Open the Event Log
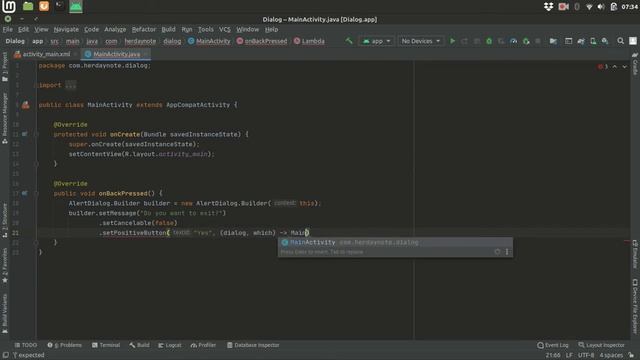 (x=553, y=345)
